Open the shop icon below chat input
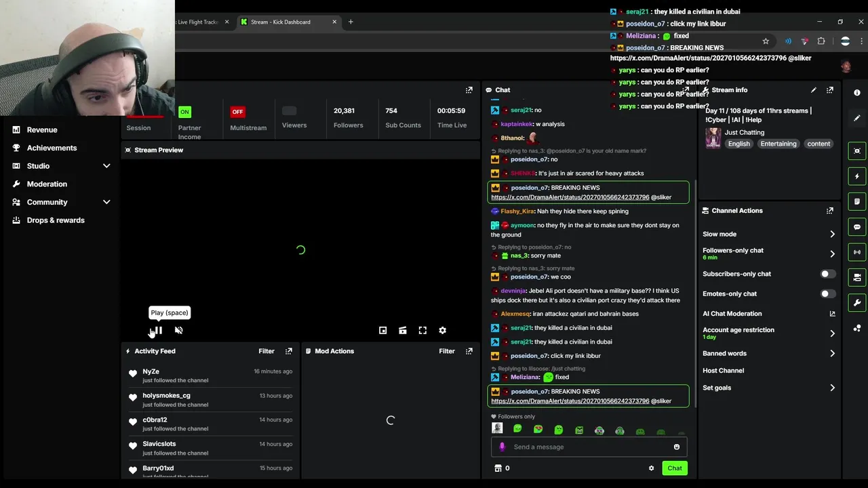 tap(498, 468)
